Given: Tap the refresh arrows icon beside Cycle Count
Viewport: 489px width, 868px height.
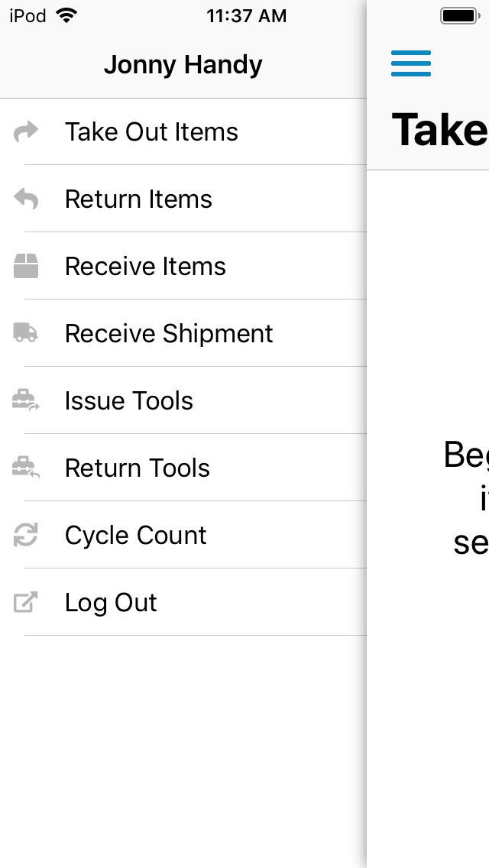Looking at the screenshot, I should click(26, 536).
